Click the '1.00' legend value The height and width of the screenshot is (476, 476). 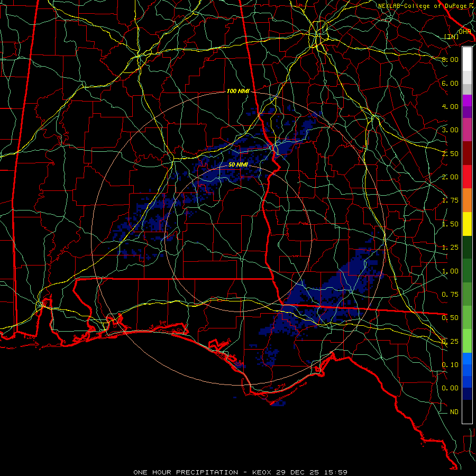(450, 271)
